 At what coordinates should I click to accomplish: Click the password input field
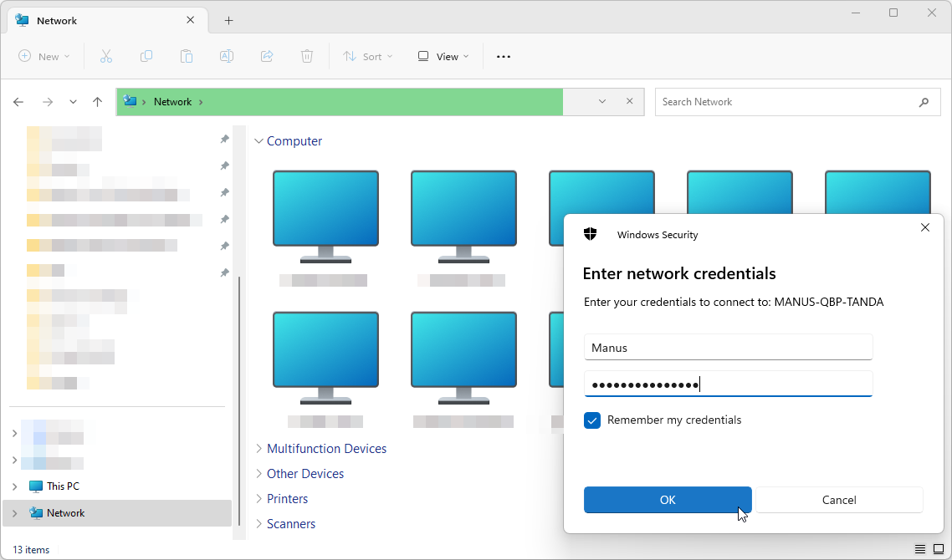728,384
